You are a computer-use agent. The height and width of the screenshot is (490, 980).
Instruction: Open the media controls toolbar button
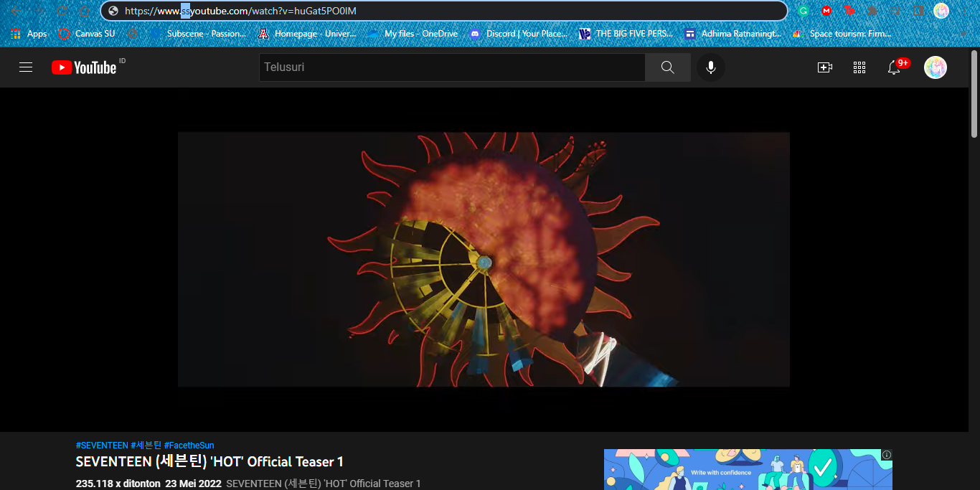coord(896,11)
